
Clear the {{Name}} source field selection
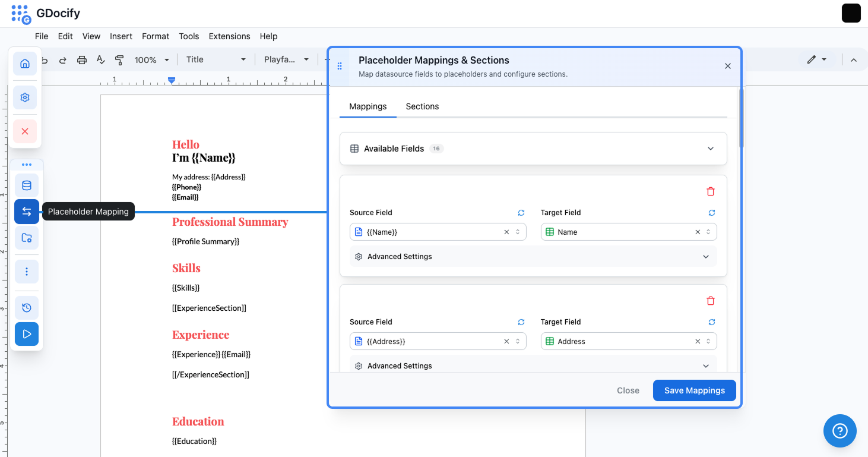tap(506, 232)
